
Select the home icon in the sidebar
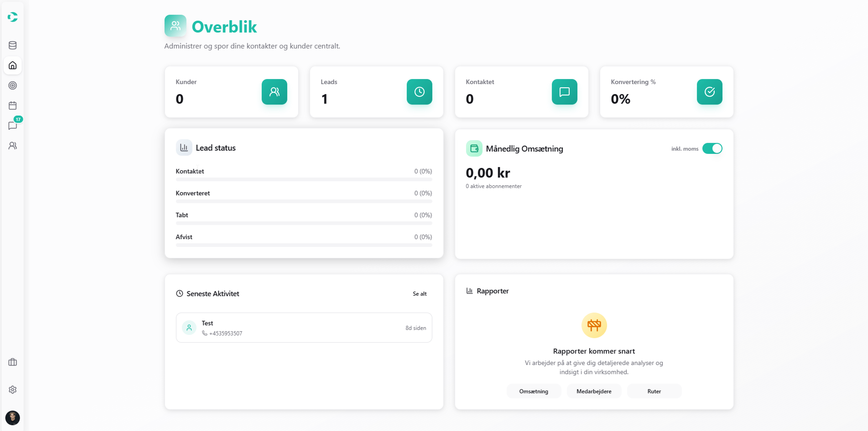(x=12, y=65)
